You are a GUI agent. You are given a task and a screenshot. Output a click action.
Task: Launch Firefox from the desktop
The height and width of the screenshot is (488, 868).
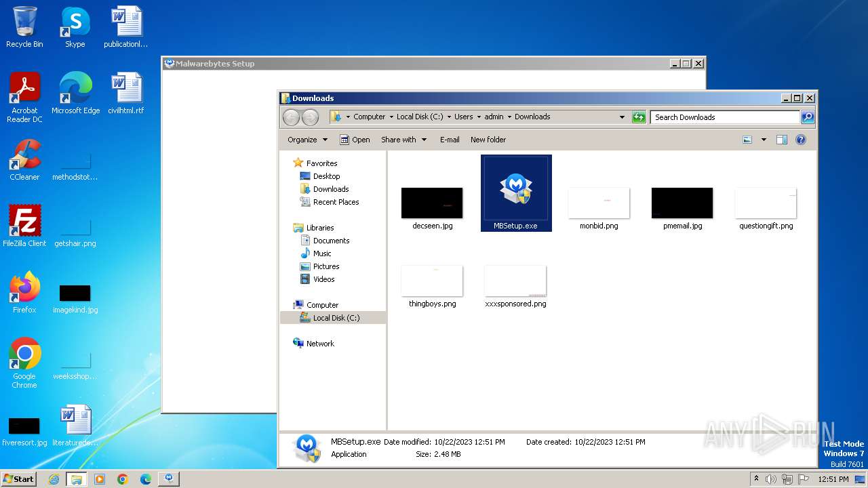tap(24, 293)
